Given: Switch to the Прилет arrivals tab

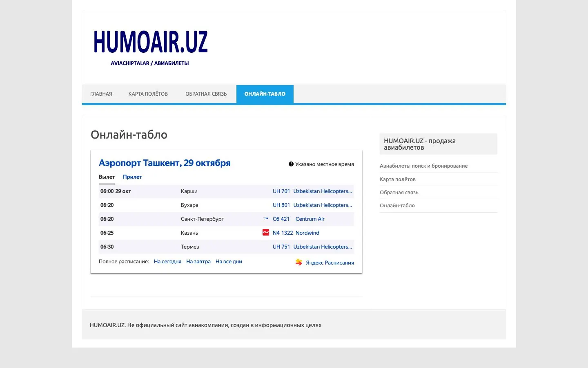Looking at the screenshot, I should [x=132, y=177].
